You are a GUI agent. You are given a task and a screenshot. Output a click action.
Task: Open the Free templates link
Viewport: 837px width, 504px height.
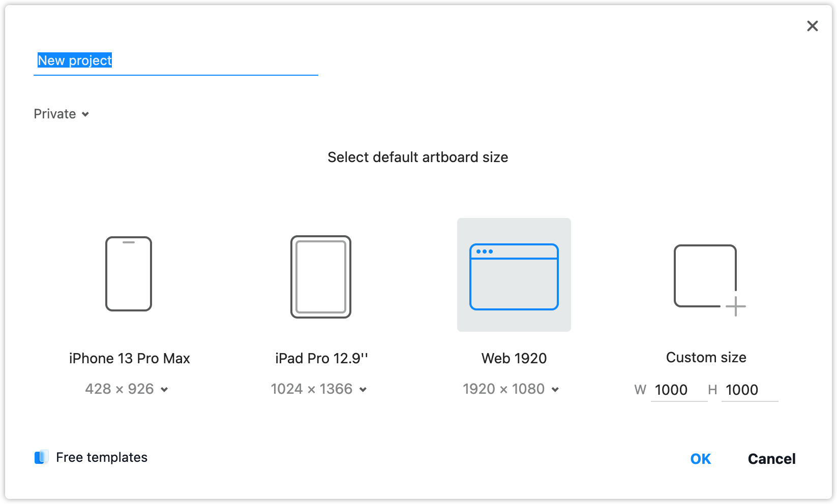pyautogui.click(x=102, y=457)
